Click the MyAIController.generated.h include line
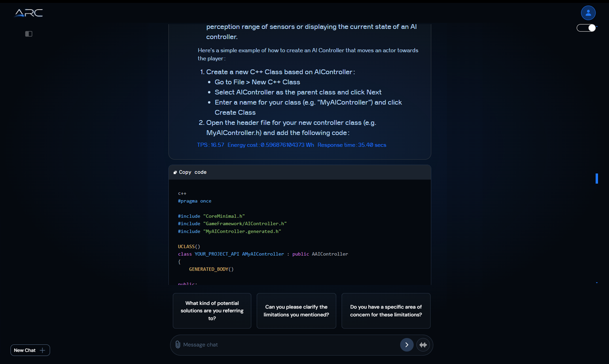609x364 pixels. 230,231
